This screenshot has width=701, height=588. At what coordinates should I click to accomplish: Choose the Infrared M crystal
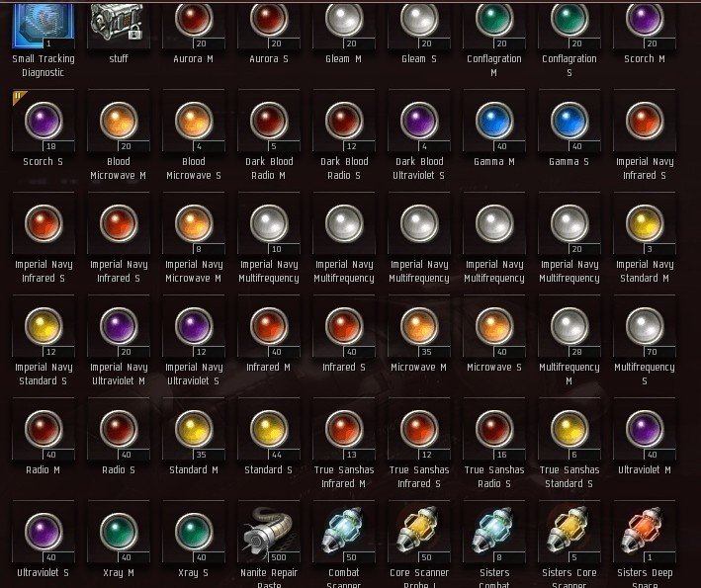269,326
